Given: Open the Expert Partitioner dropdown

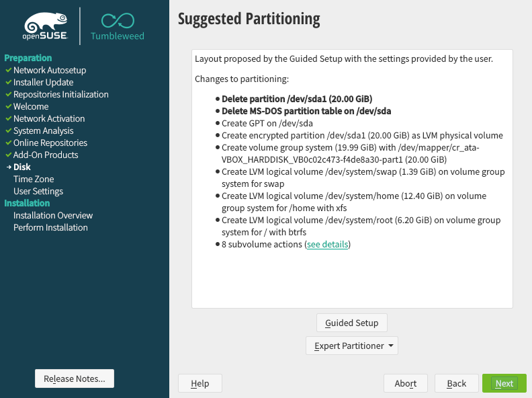Looking at the screenshot, I should coord(351,346).
